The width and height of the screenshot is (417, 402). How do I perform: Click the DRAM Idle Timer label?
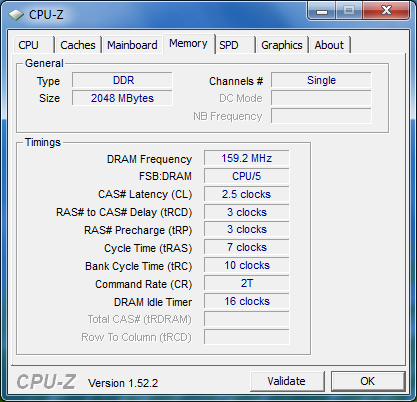(x=153, y=302)
